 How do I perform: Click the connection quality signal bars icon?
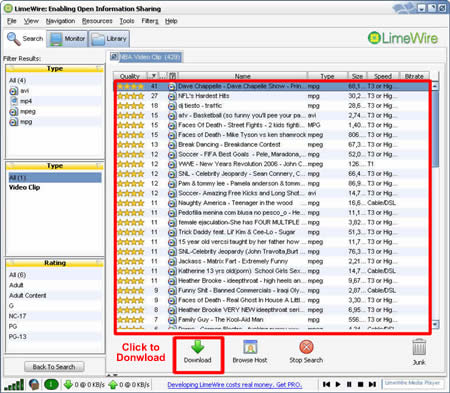coord(14,385)
